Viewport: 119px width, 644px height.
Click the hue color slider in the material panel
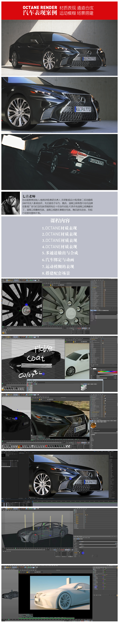pyautogui.click(x=107, y=371)
